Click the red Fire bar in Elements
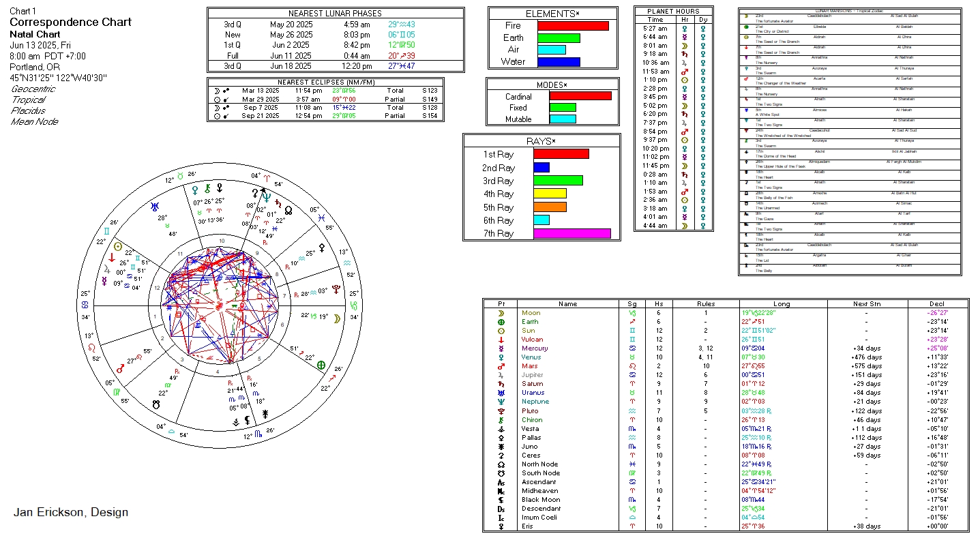The image size is (980, 538). point(573,26)
